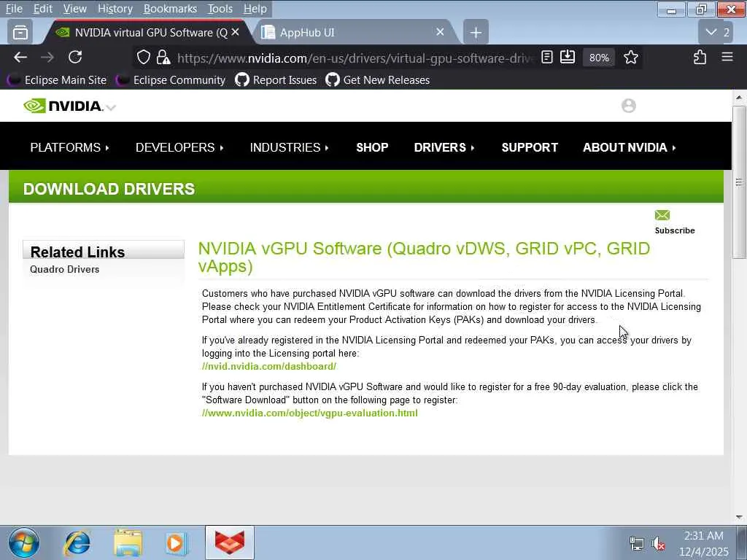This screenshot has width=747, height=560.
Task: Open the tracking protection shield icon
Action: click(144, 58)
